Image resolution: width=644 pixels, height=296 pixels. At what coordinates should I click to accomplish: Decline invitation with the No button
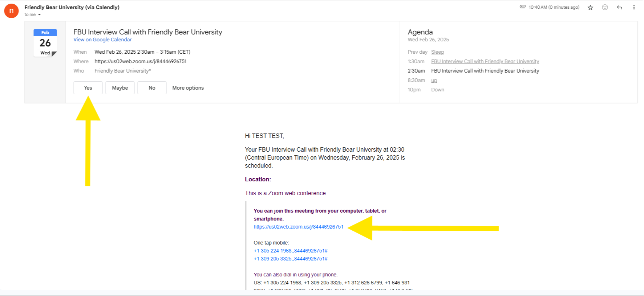152,88
